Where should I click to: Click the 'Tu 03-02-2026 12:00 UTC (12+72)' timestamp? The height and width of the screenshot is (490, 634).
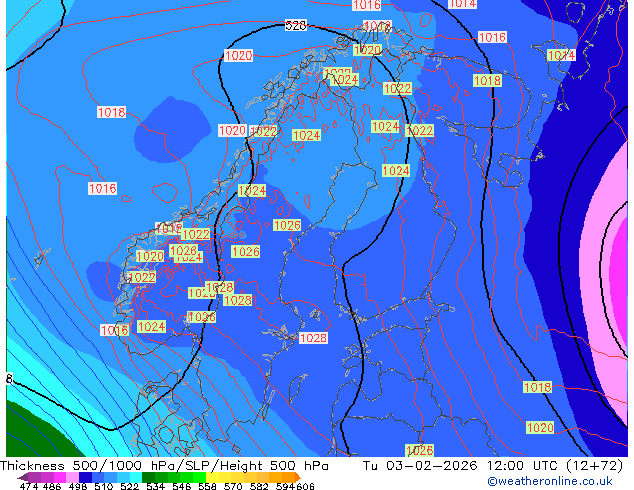pyautogui.click(x=493, y=466)
